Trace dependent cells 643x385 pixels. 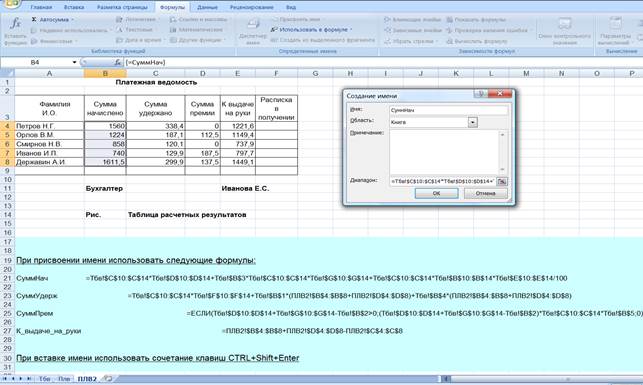[413, 30]
